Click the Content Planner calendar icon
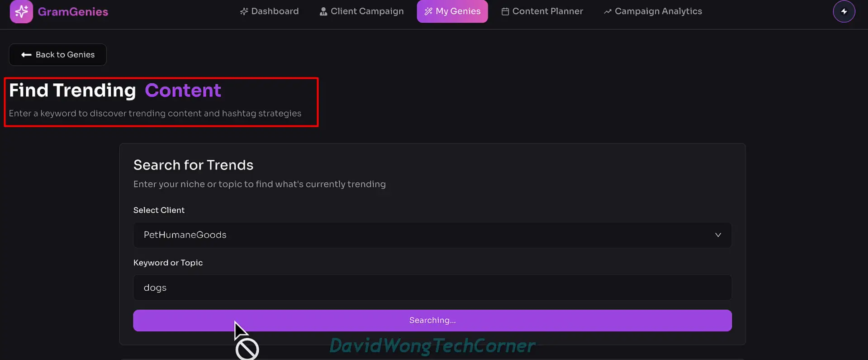The height and width of the screenshot is (360, 868). [505, 11]
